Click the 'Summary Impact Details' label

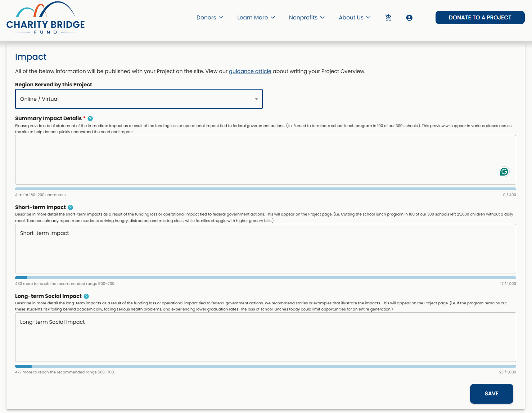click(x=48, y=118)
